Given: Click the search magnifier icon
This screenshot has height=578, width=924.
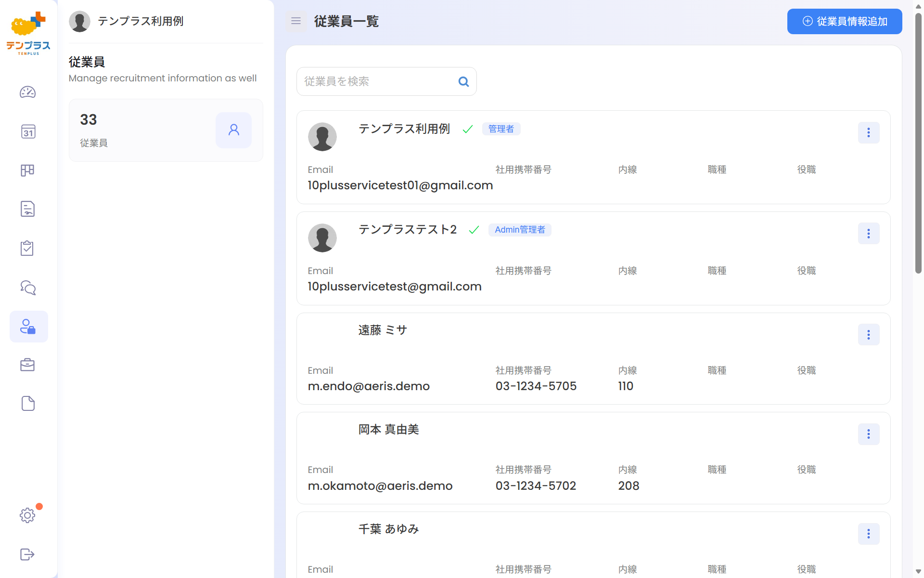Looking at the screenshot, I should [x=463, y=81].
